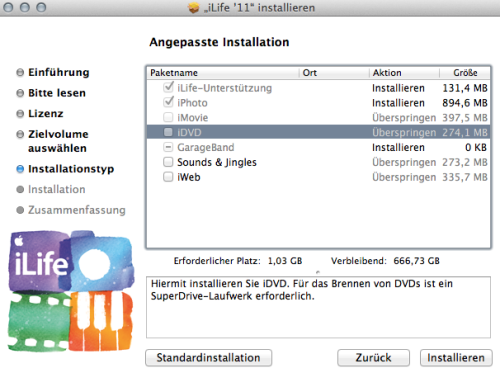500x373 pixels.
Task: Click the Aktion column header
Action: pos(404,73)
